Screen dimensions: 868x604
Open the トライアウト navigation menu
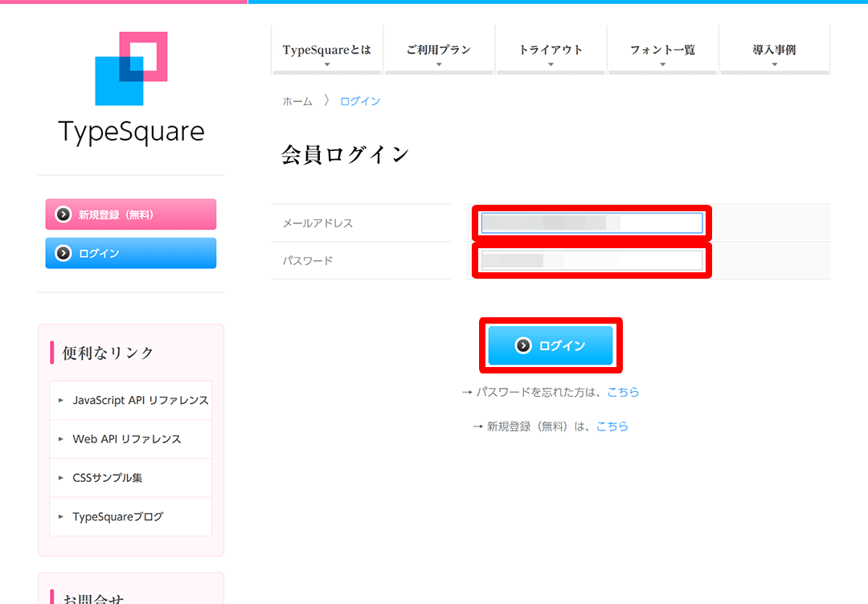pyautogui.click(x=551, y=50)
